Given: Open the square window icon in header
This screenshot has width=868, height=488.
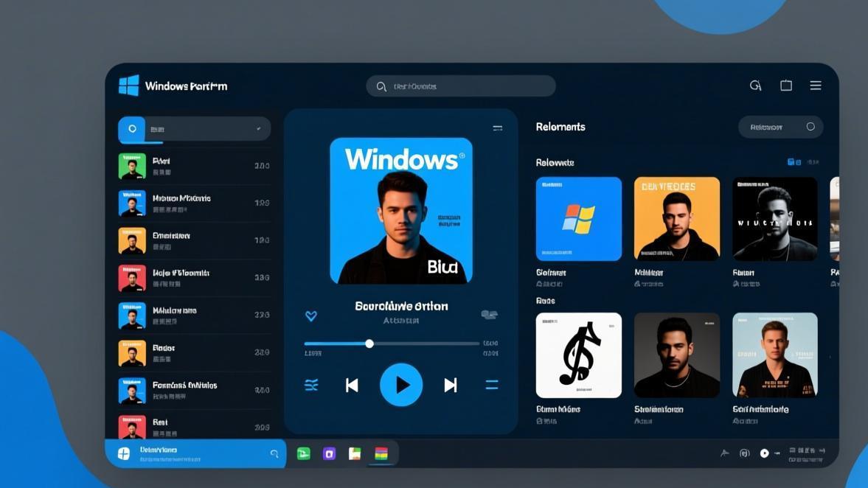Looking at the screenshot, I should click(x=786, y=86).
